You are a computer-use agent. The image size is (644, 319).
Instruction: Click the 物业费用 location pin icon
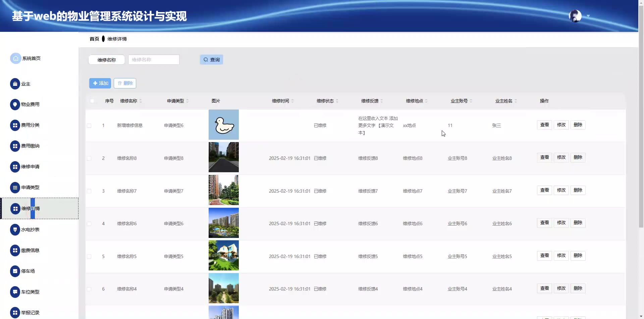click(x=15, y=105)
